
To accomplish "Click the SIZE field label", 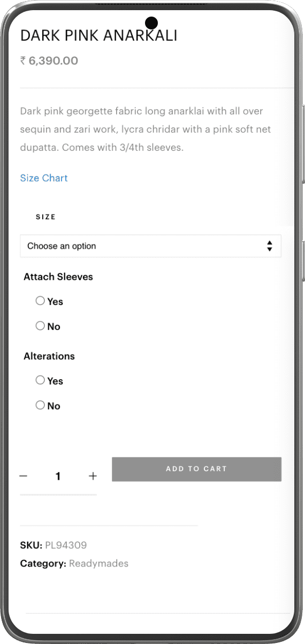I will click(x=45, y=217).
